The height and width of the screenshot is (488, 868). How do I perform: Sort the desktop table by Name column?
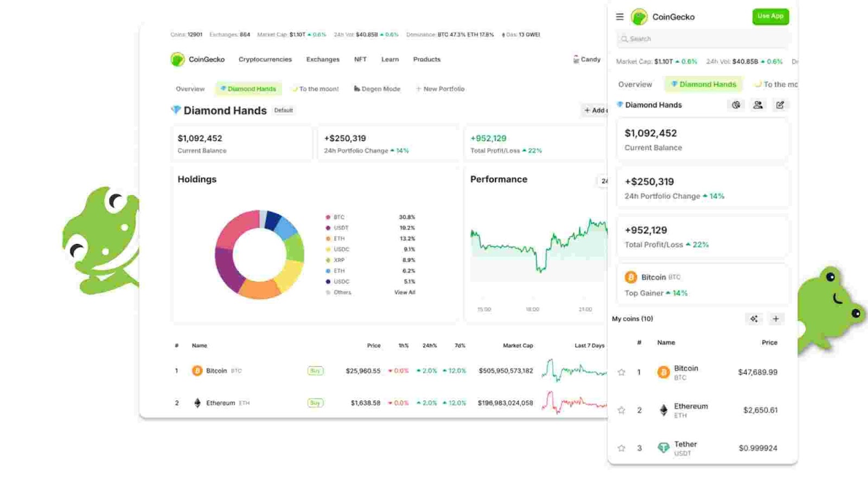pos(199,345)
